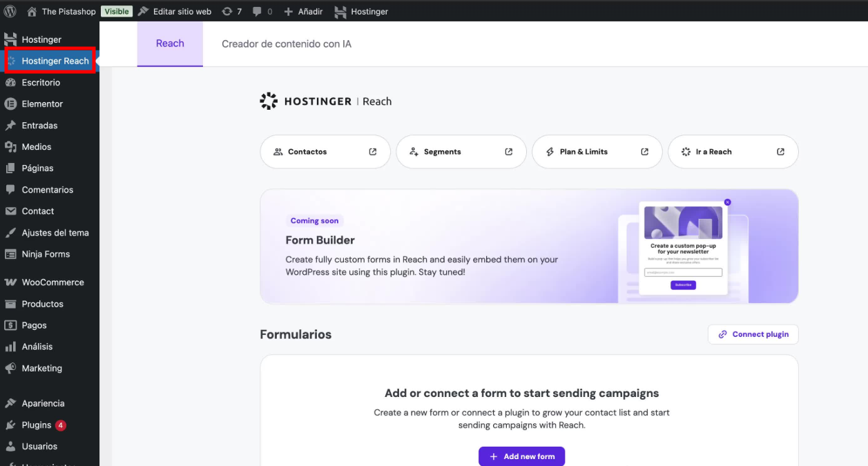
Task: Click the Connect plugin button
Action: pyautogui.click(x=753, y=334)
